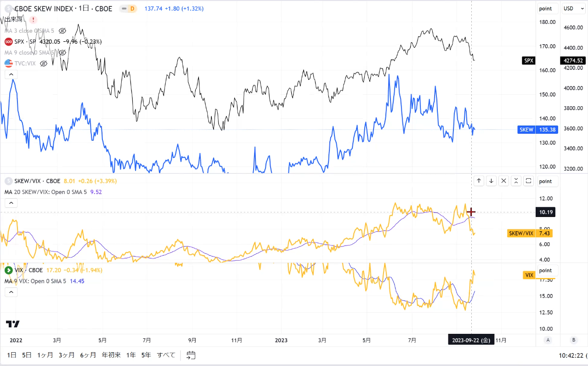Viewport: 588px width, 366px height.
Task: Click the 2022 label on time axis
Action: 16,340
